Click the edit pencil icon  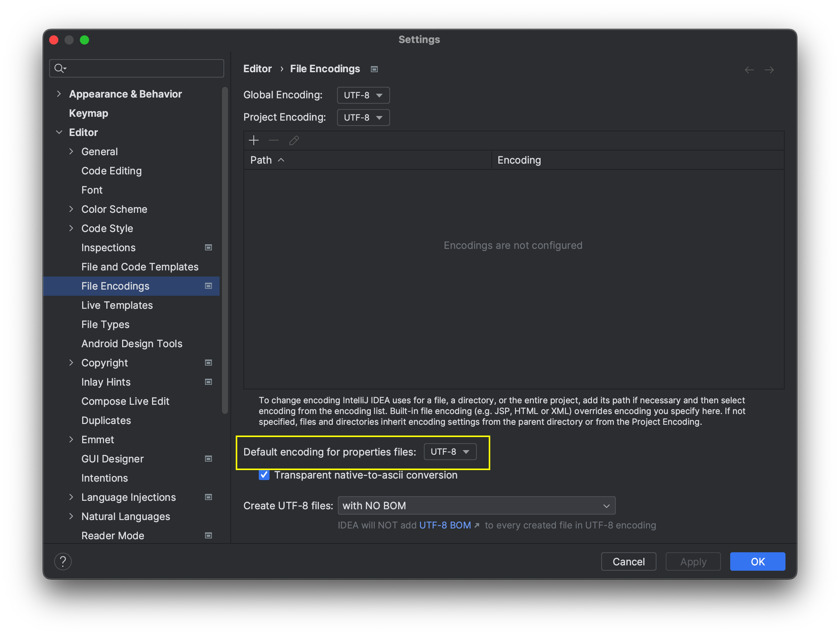pos(294,141)
